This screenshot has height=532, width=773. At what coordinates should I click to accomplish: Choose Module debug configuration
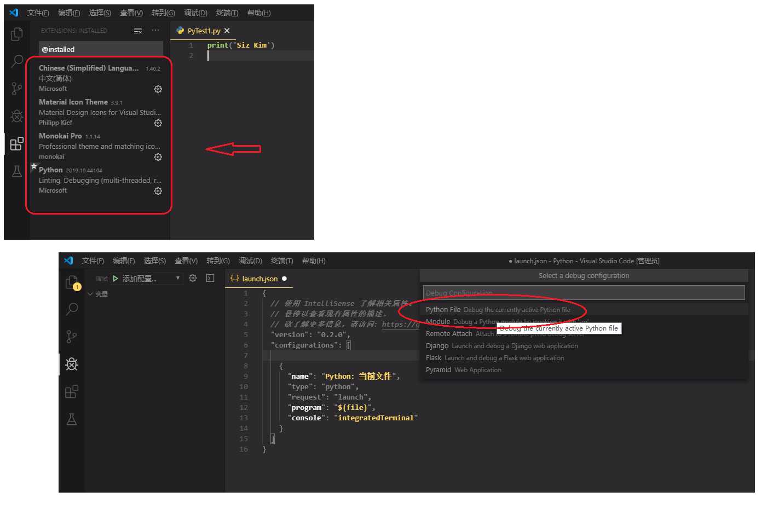[584, 322]
